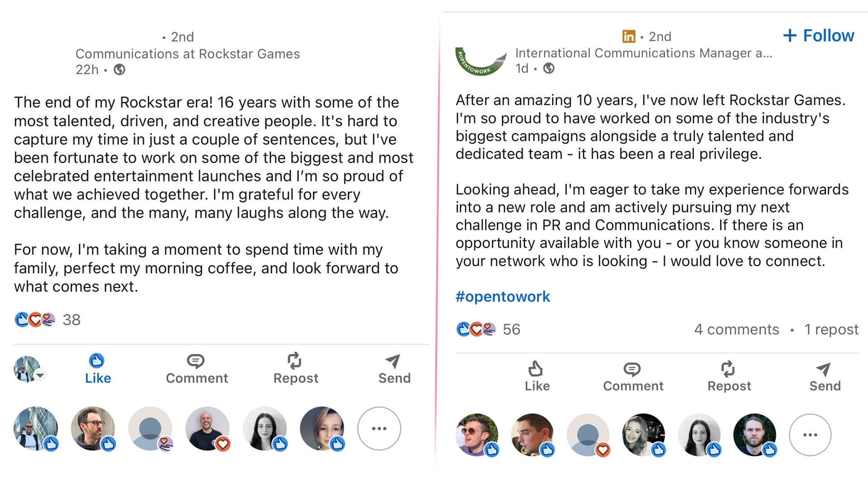Screen dimensions: 868x488
Task: Like the right post about leaving Rockstar
Action: pyautogui.click(x=537, y=376)
